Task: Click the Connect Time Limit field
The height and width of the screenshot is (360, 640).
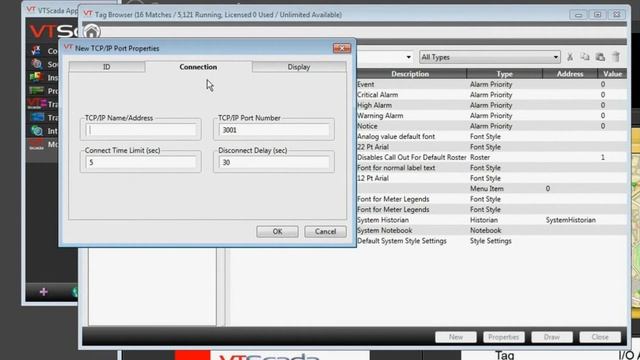Action: [141, 162]
